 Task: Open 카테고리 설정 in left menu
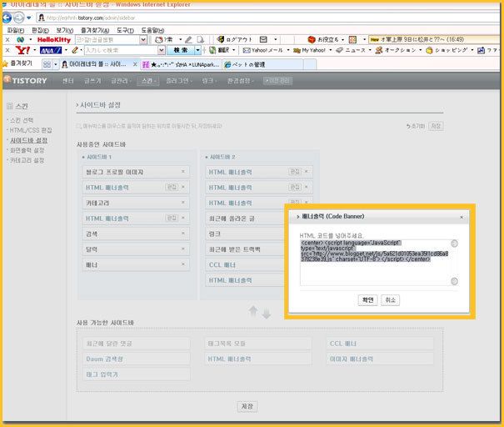coord(27,160)
